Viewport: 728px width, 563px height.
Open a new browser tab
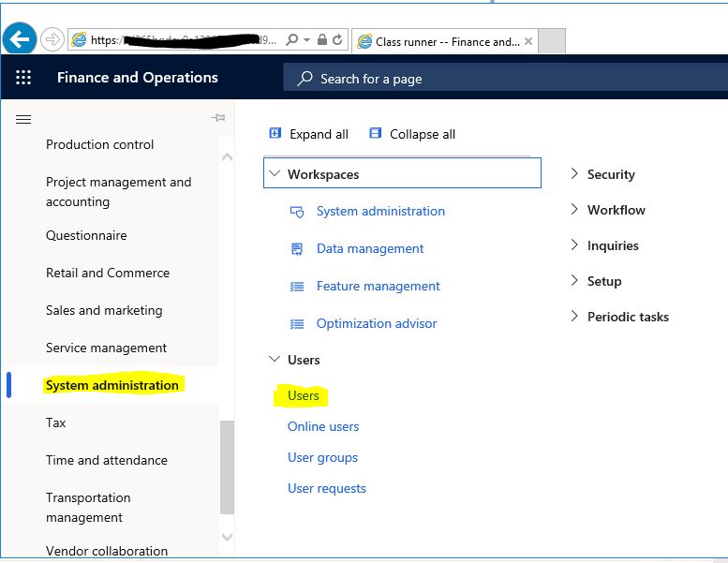click(x=552, y=41)
